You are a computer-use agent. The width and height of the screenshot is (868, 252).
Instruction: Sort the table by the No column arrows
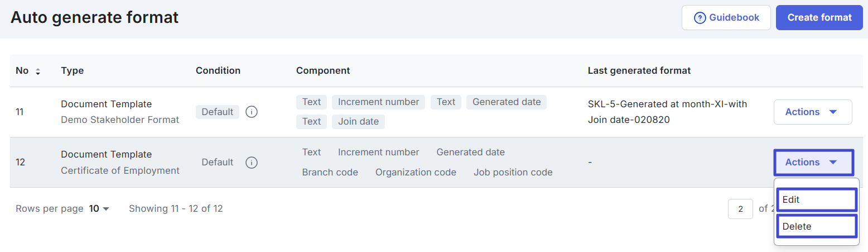coord(38,71)
